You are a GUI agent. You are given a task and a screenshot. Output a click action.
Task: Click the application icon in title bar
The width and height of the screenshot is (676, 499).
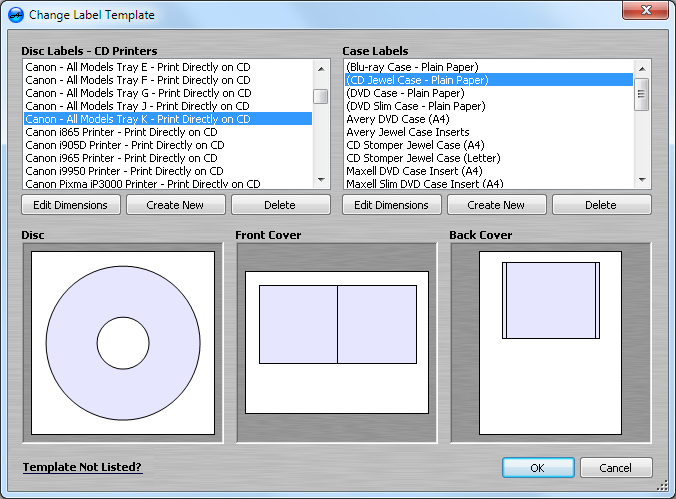16,15
